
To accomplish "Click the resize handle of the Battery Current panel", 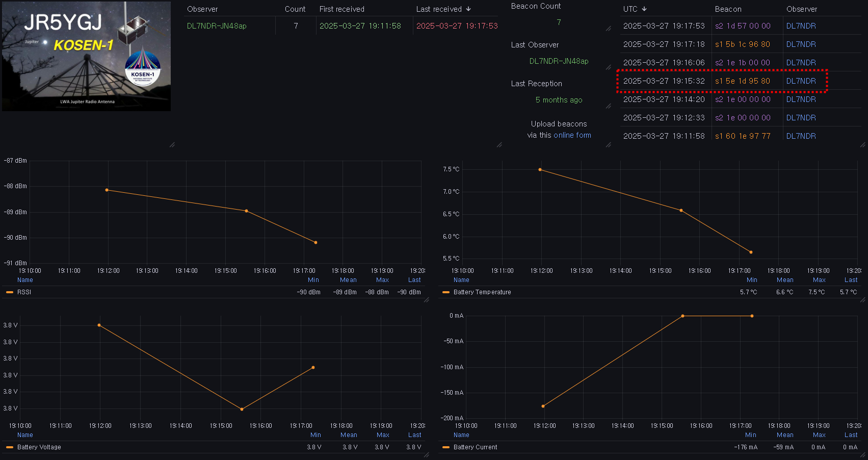I will [863, 455].
